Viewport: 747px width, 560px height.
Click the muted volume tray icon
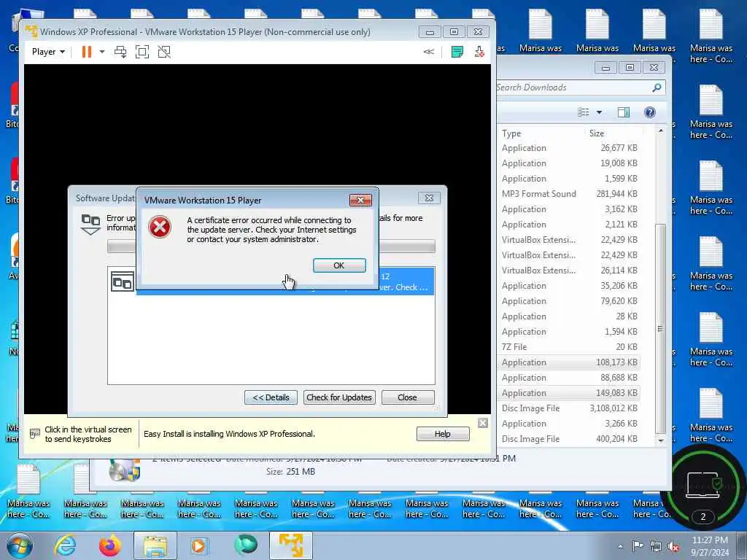(674, 547)
